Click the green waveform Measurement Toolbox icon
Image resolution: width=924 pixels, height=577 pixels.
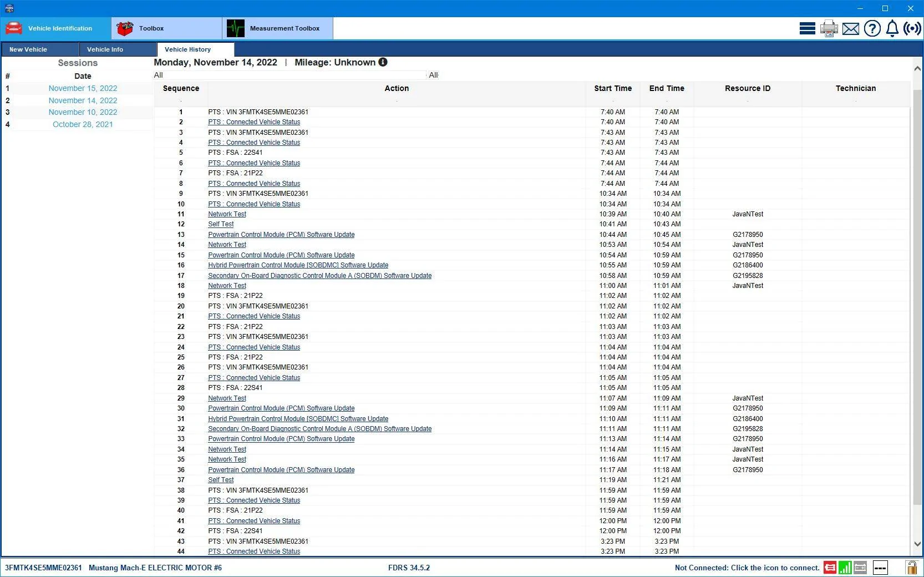(x=236, y=28)
